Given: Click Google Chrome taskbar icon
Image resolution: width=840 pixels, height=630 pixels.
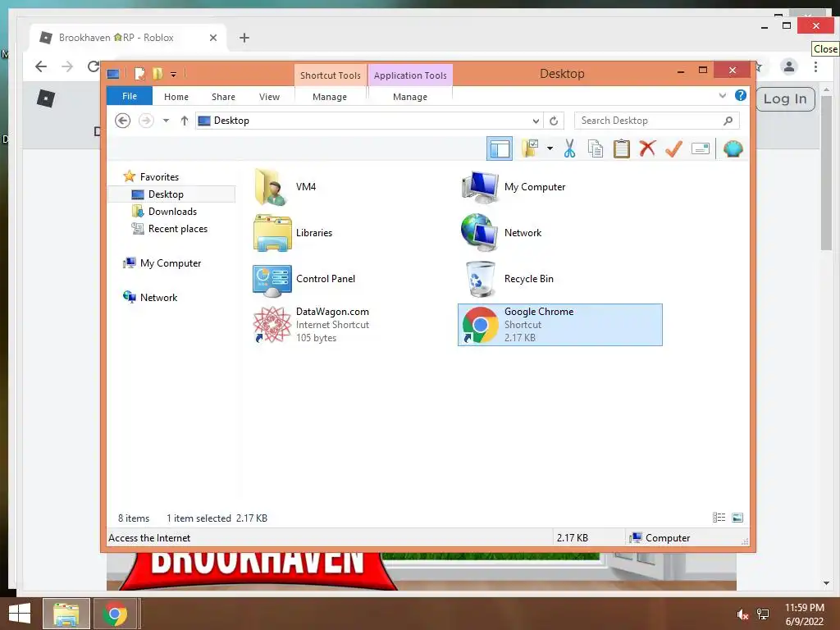Looking at the screenshot, I should coord(115,614).
